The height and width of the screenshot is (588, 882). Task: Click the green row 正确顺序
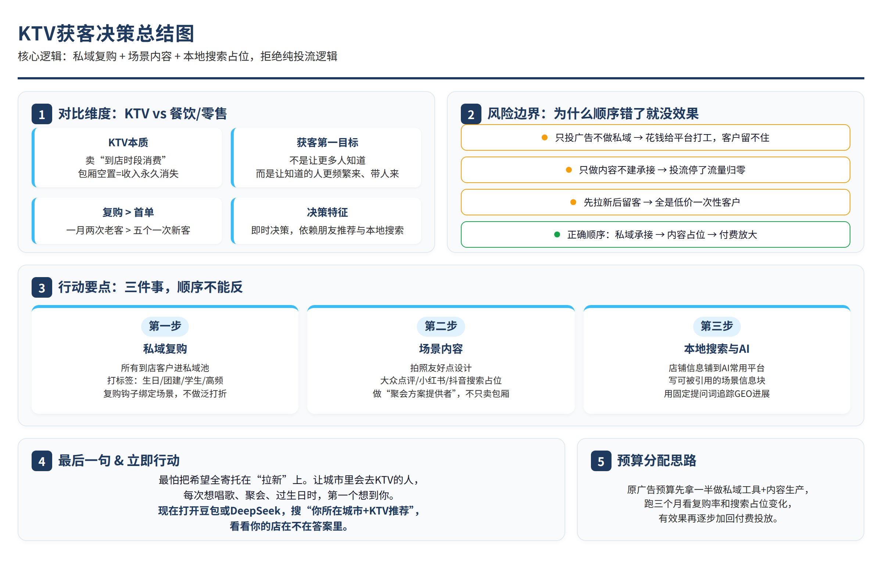[x=656, y=234]
